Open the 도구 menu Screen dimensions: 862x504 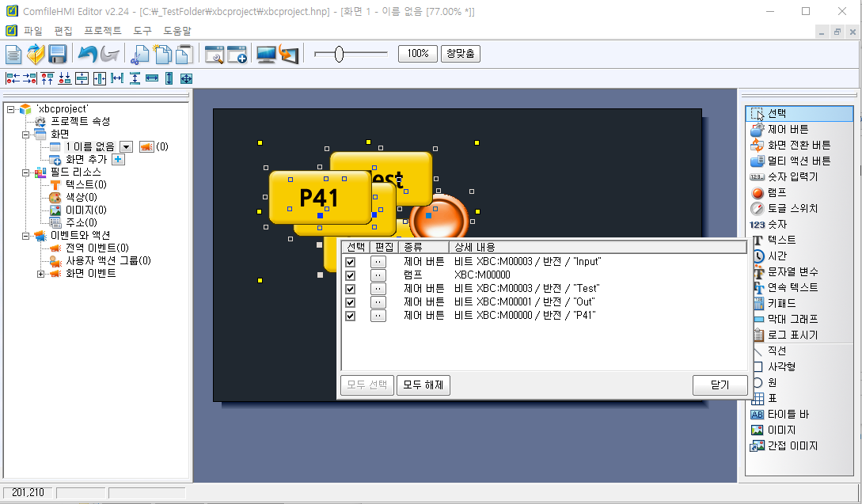pyautogui.click(x=142, y=31)
